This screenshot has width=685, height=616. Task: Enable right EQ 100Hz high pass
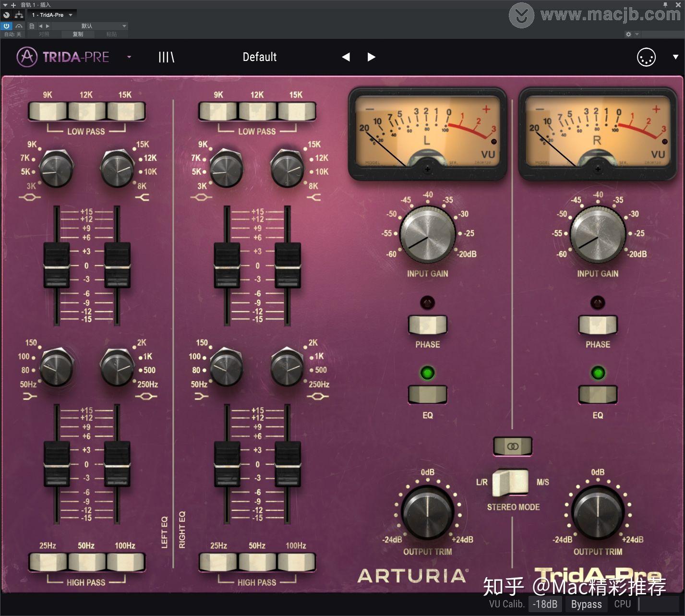tap(296, 562)
